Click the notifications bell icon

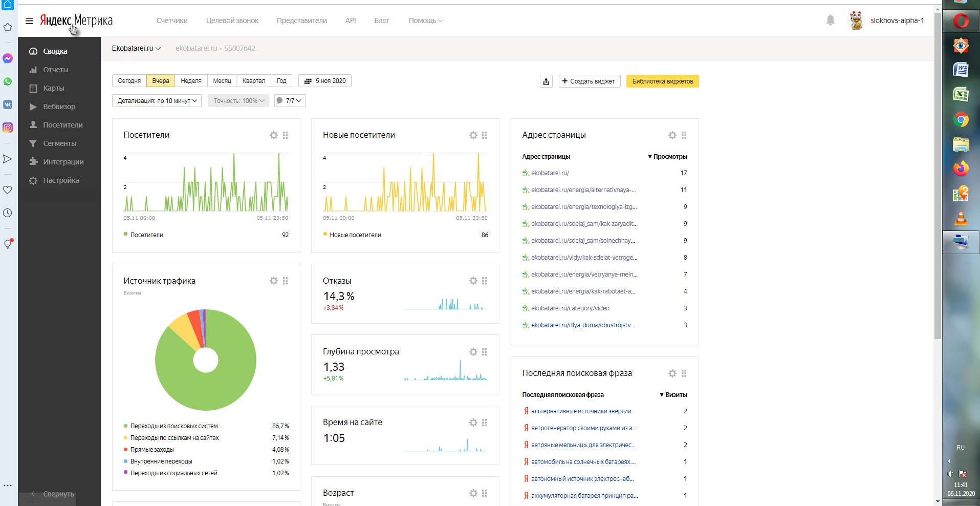(x=830, y=20)
